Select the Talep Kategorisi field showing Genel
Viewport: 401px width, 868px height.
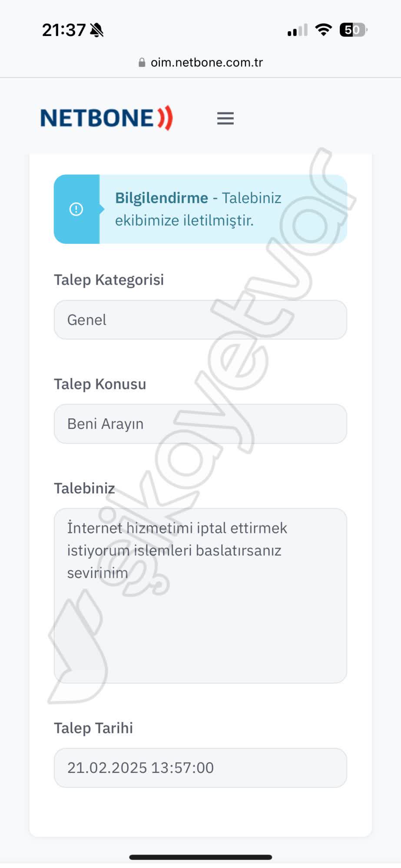200,319
